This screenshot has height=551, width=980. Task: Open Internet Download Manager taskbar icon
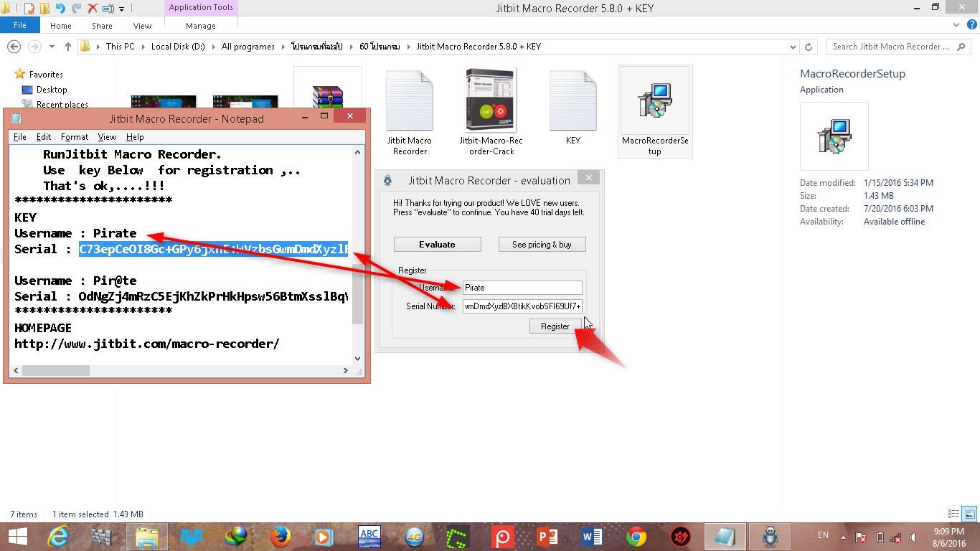236,537
